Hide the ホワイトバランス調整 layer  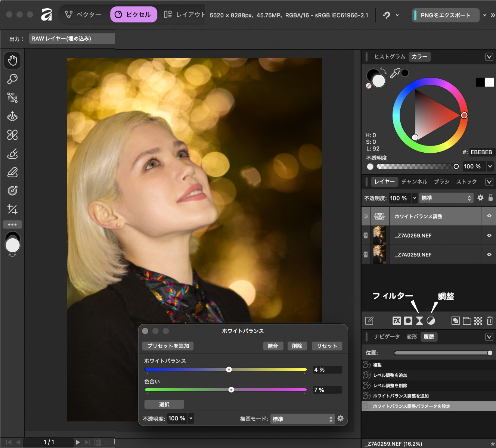click(x=489, y=216)
